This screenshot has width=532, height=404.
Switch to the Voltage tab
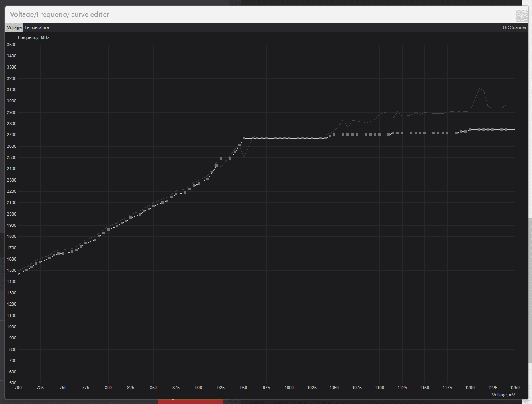coord(14,27)
